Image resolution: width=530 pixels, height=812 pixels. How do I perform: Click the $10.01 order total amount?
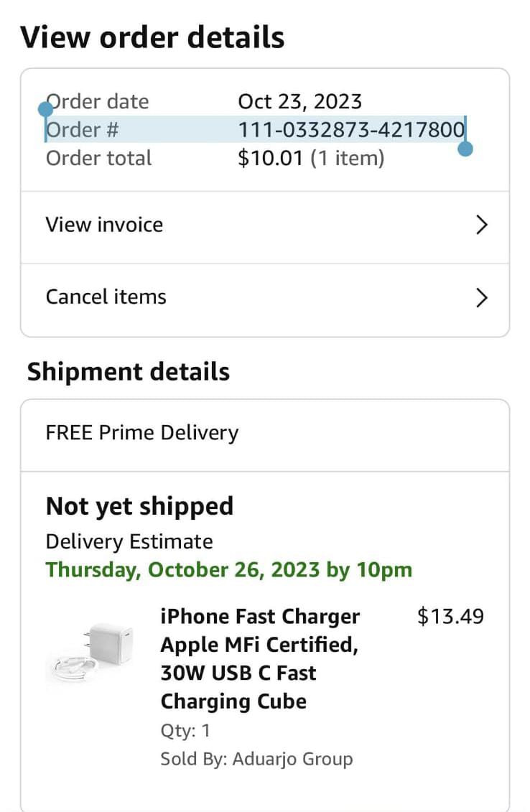271,159
